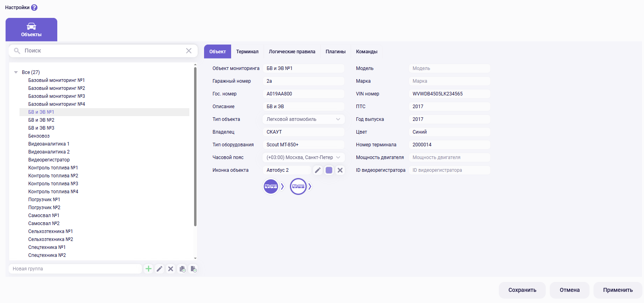Click the ПТС field
644x303 pixels.
449,107
